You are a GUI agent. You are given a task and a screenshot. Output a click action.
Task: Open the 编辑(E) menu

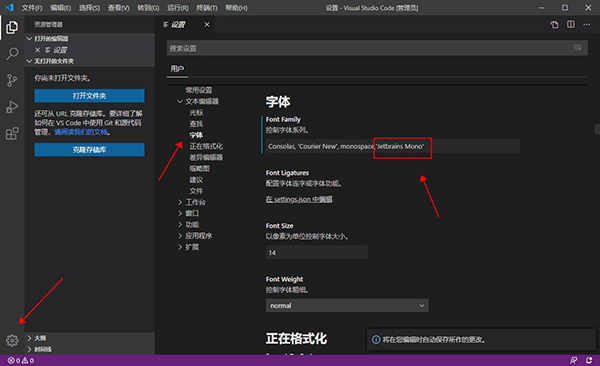click(x=60, y=8)
